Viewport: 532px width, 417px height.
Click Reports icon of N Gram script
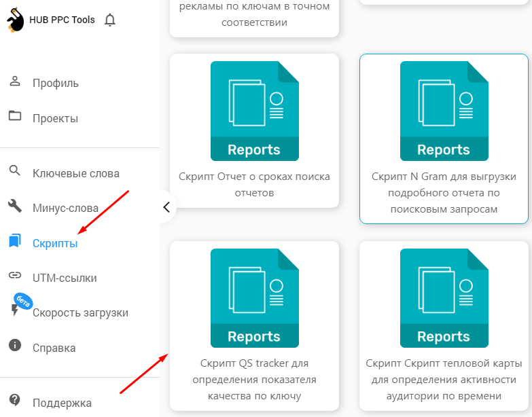click(x=444, y=111)
